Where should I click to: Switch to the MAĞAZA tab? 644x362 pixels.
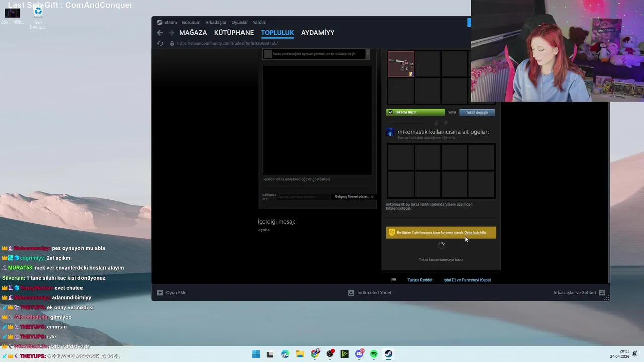point(193,33)
